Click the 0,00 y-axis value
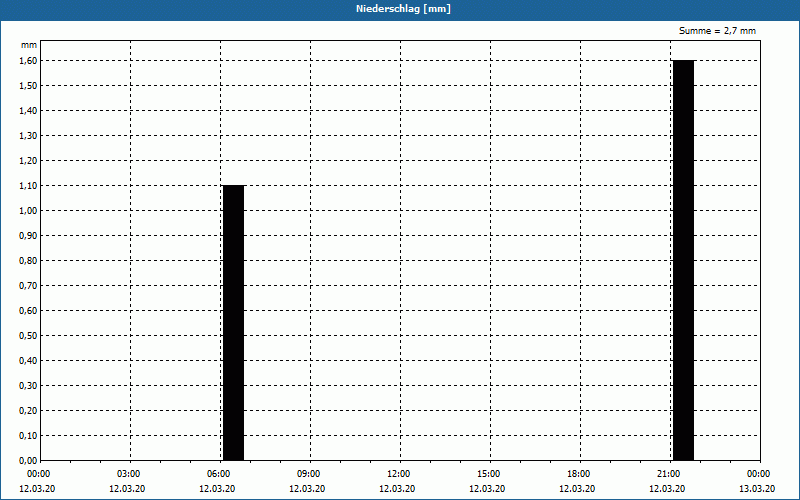800x500 pixels. click(x=28, y=460)
